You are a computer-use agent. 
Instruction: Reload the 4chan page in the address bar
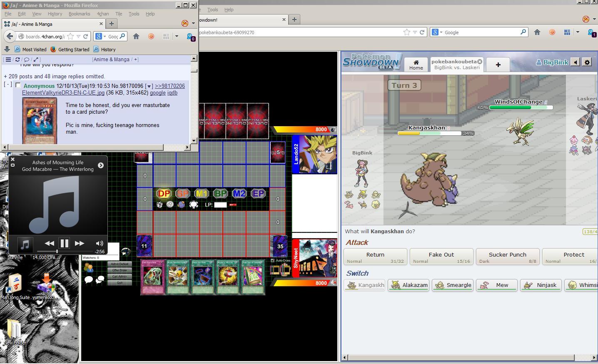(85, 36)
